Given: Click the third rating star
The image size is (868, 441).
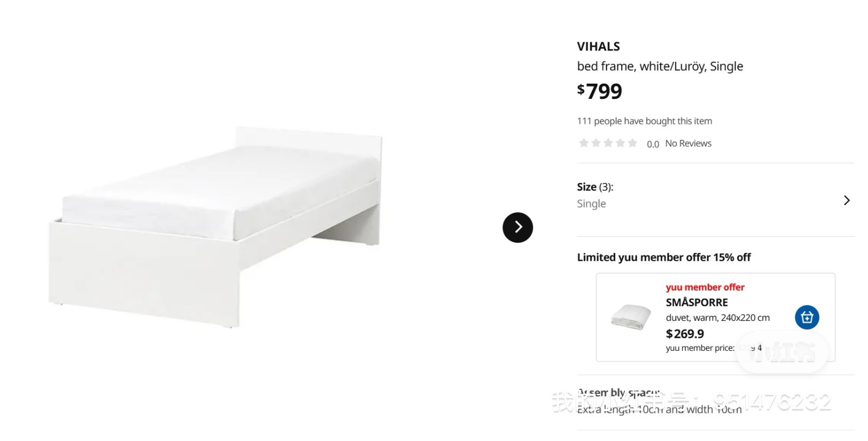Looking at the screenshot, I should point(608,143).
